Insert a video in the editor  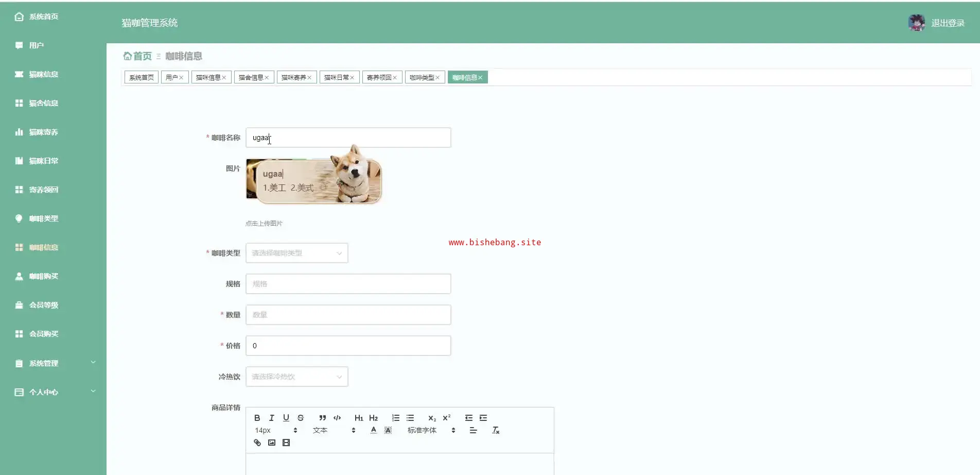pyautogui.click(x=286, y=443)
